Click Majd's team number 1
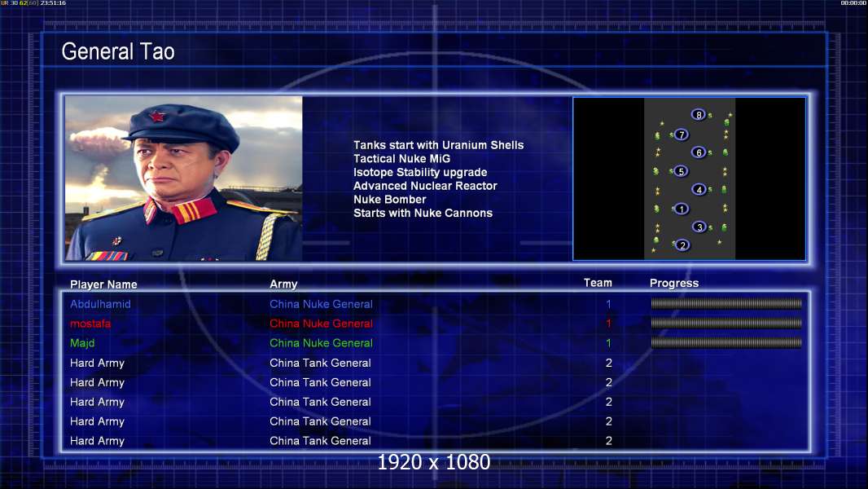 (x=608, y=343)
